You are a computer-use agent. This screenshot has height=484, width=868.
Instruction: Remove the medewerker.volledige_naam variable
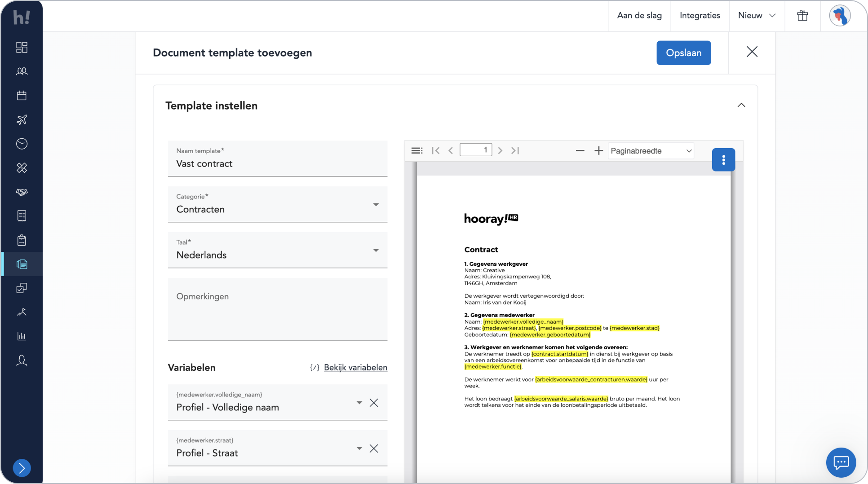point(374,403)
